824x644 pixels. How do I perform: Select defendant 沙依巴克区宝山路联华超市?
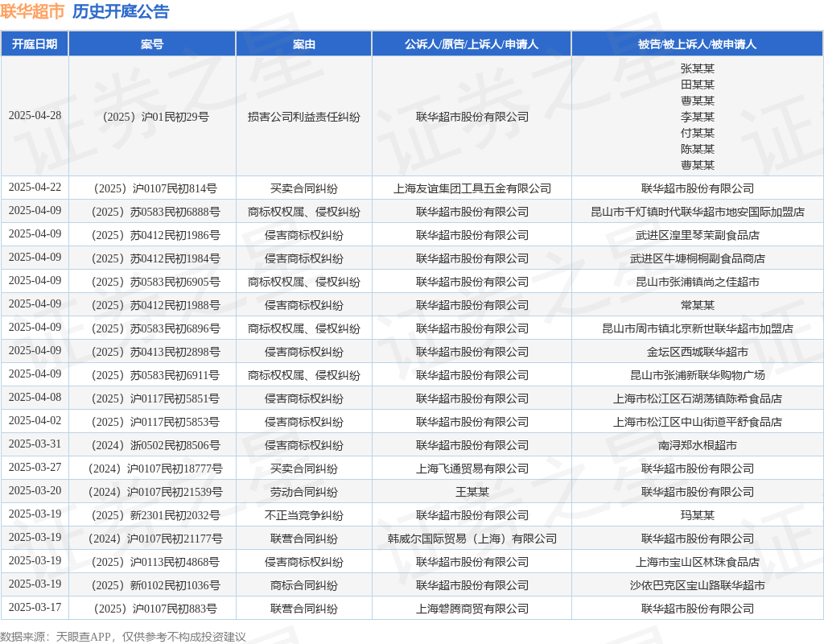(698, 586)
